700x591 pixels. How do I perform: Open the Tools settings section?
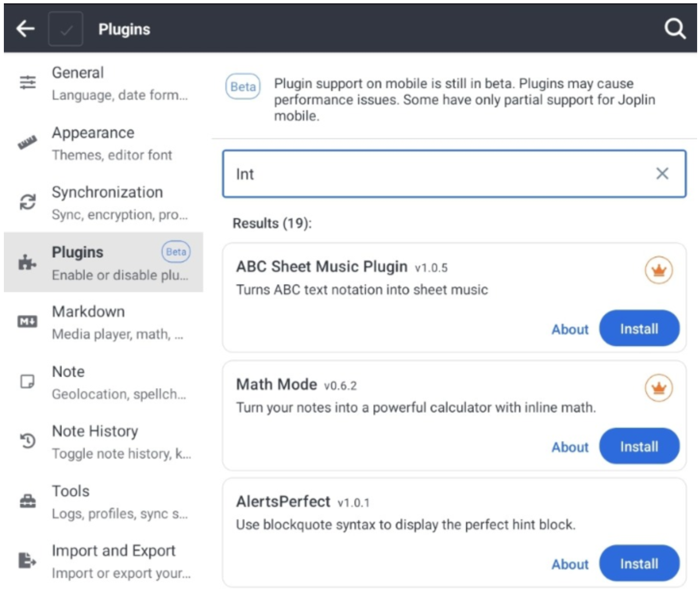pos(104,501)
